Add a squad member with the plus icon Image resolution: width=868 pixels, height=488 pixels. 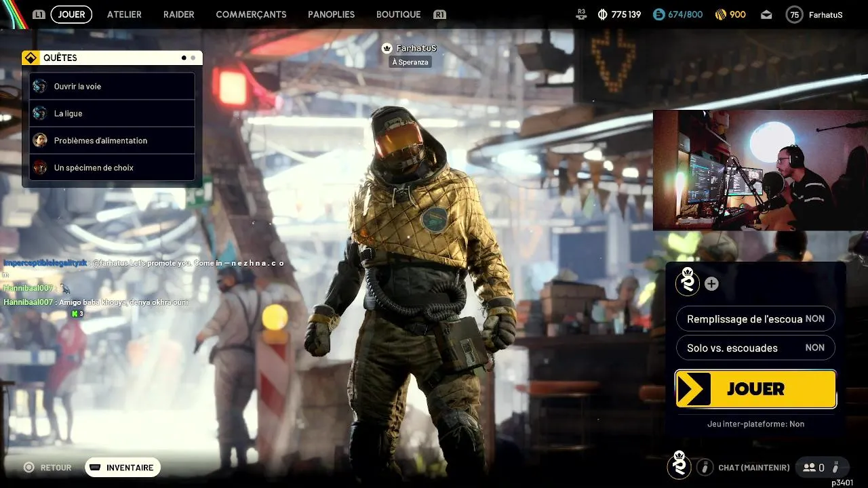pos(711,284)
